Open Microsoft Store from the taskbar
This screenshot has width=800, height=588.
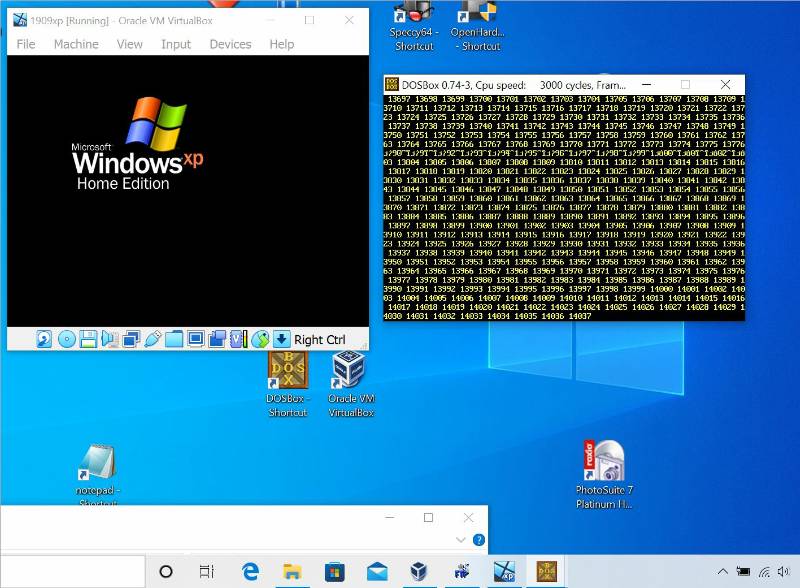[335, 572]
